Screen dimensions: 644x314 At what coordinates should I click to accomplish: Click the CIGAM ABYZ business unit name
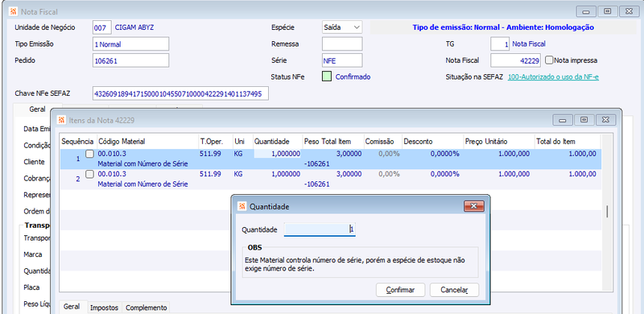point(134,27)
